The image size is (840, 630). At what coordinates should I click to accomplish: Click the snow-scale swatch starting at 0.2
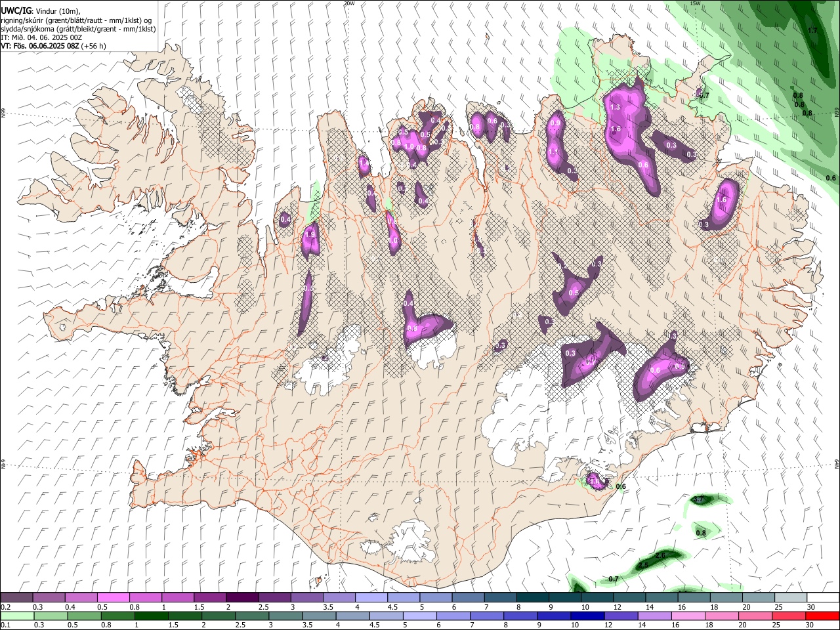coord(16,597)
